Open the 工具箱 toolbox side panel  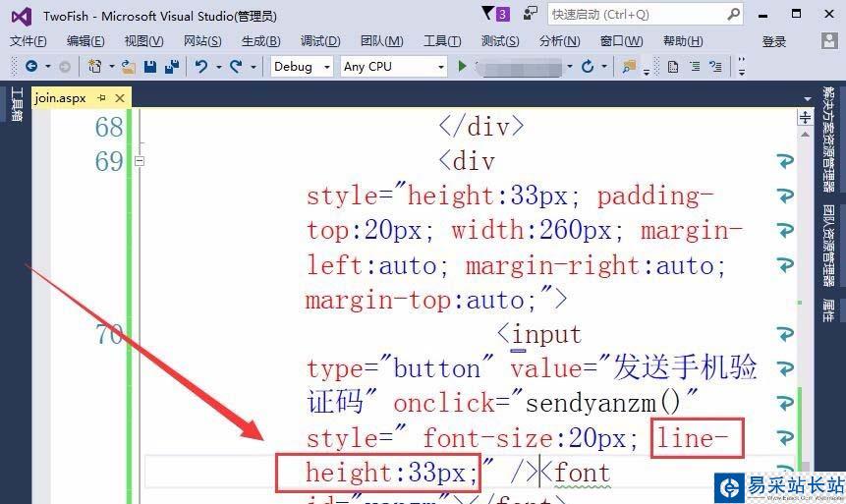16,103
